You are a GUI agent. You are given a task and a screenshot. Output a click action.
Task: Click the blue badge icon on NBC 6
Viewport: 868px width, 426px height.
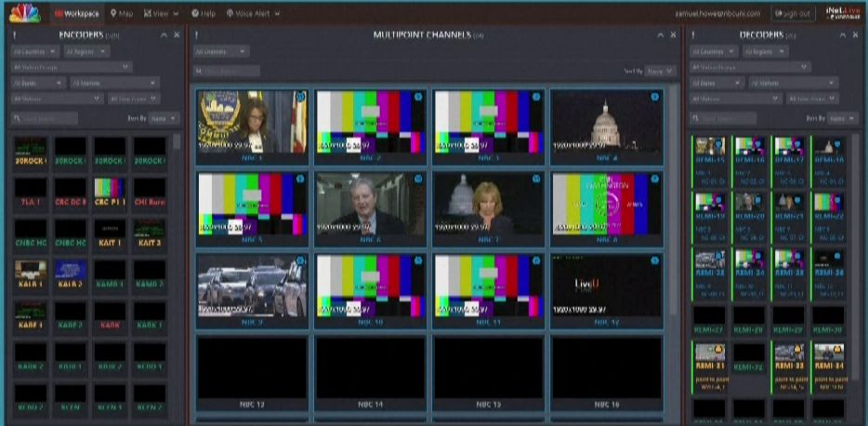(x=418, y=179)
